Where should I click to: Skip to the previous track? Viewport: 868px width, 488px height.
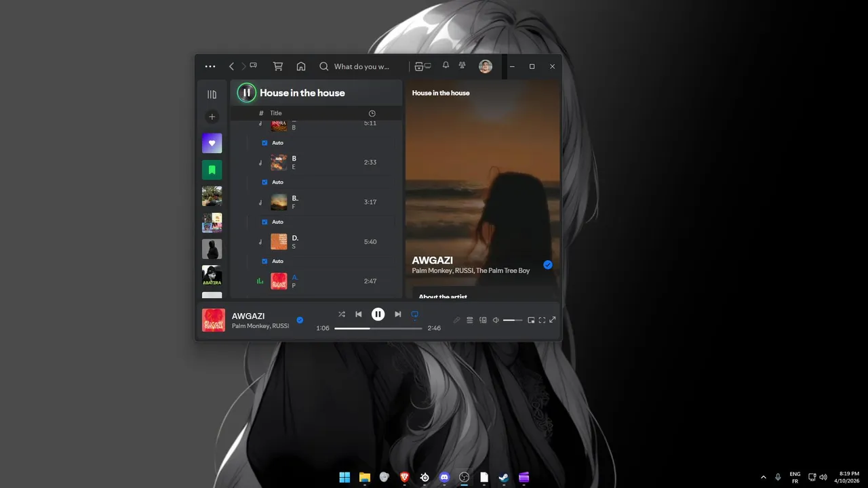[359, 314]
